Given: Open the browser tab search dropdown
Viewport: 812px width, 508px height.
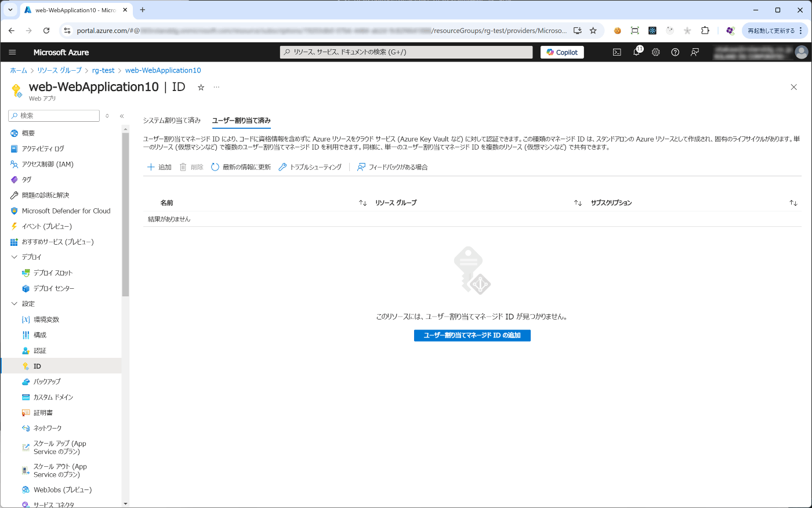Looking at the screenshot, I should coord(10,10).
